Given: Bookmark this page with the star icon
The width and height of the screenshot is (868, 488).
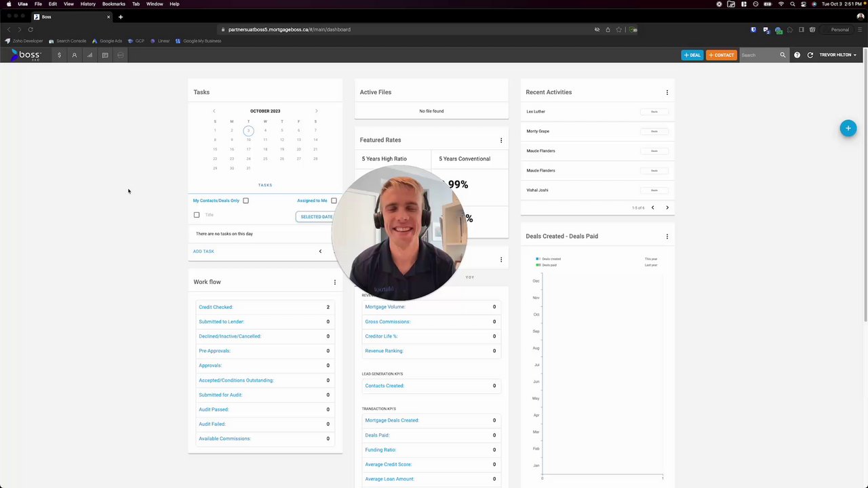Looking at the screenshot, I should click(x=618, y=29).
